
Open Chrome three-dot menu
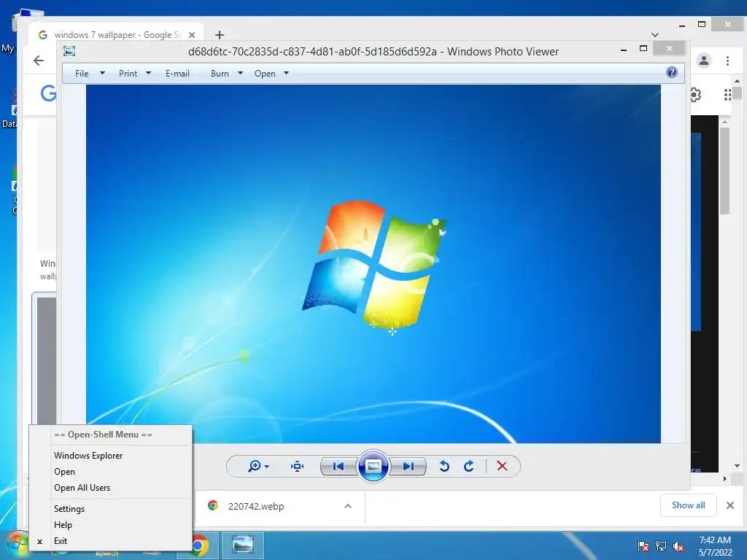(727, 61)
